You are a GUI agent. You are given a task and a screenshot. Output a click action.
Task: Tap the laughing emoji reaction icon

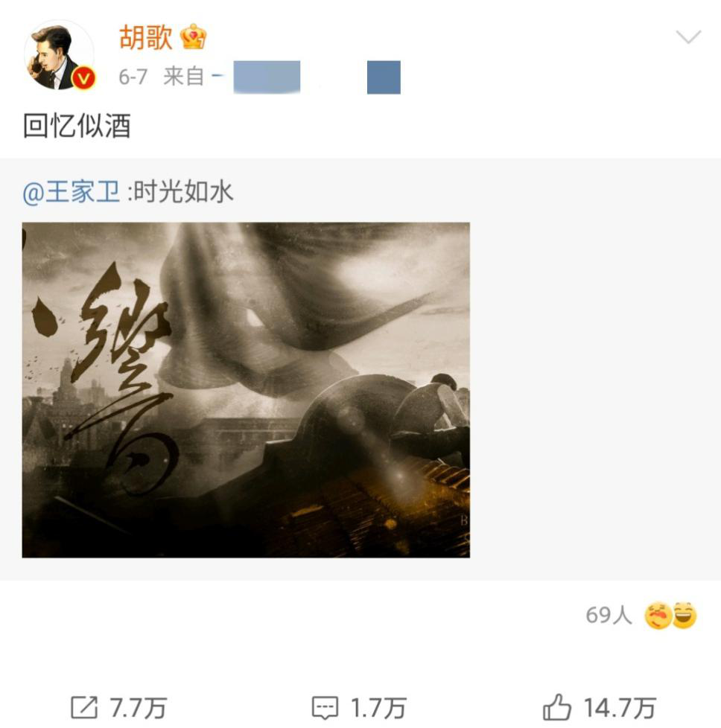pyautogui.click(x=685, y=615)
